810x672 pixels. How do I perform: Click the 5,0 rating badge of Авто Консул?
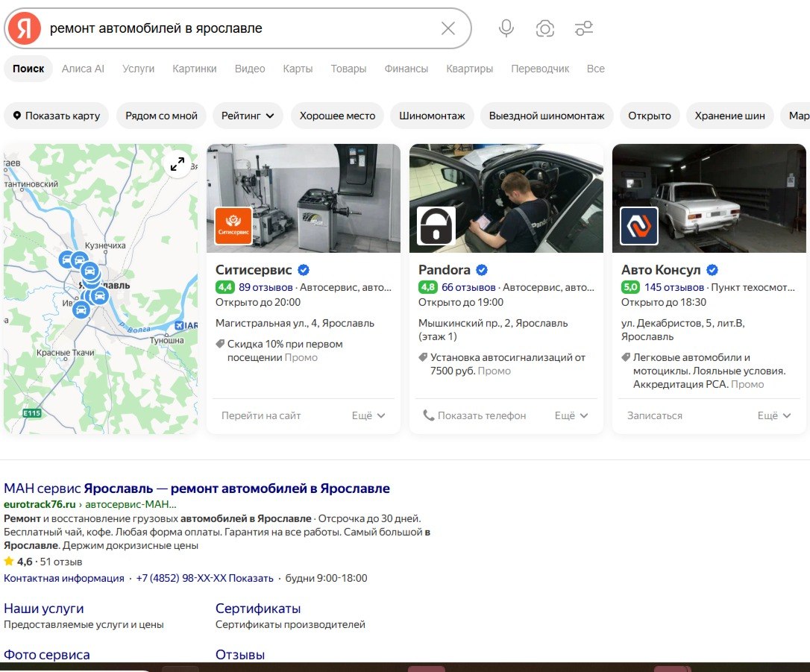(x=630, y=287)
